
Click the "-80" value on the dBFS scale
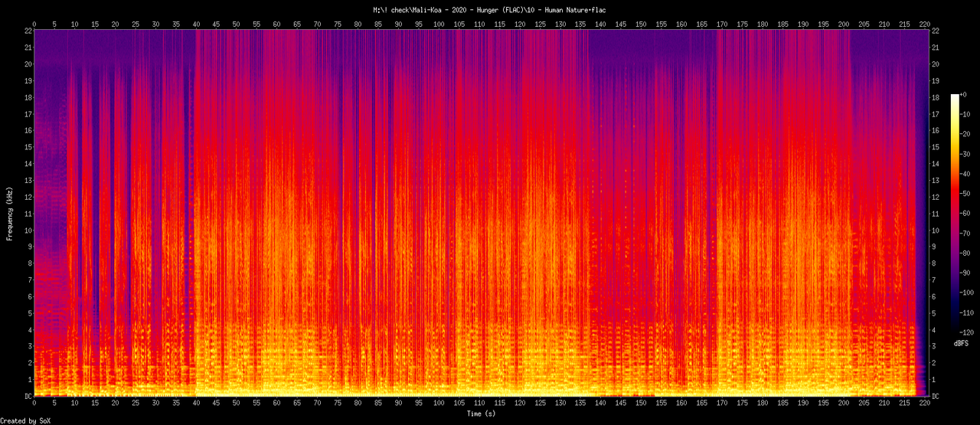(965, 253)
